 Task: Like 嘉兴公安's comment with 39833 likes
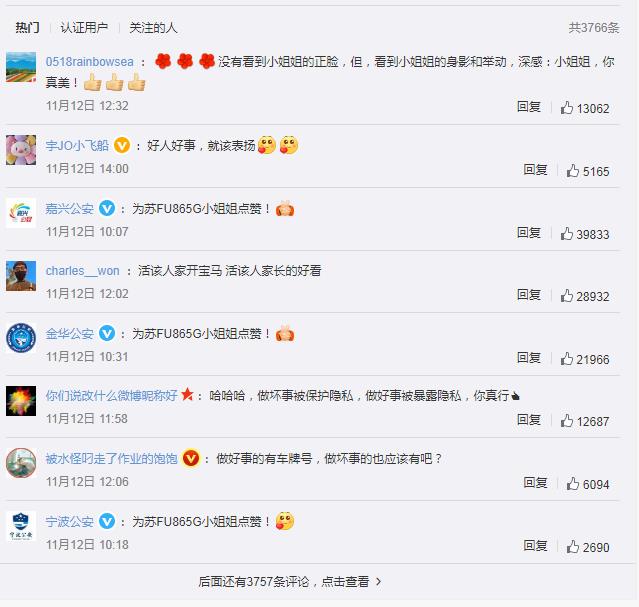pos(566,234)
